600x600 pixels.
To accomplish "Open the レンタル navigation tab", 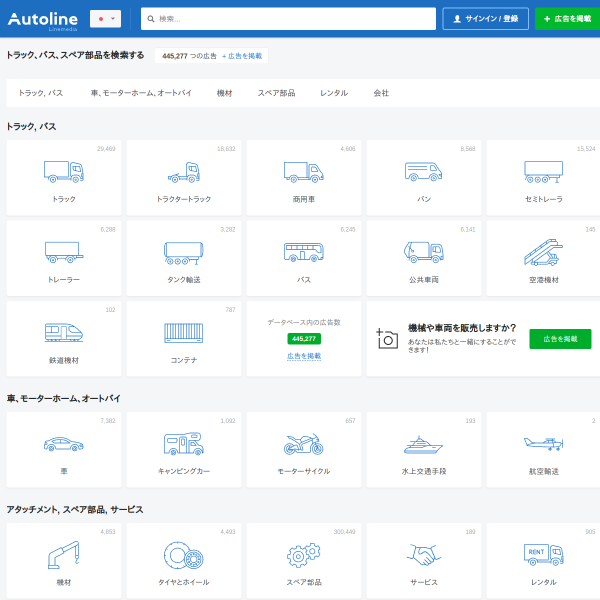I will 334,93.
